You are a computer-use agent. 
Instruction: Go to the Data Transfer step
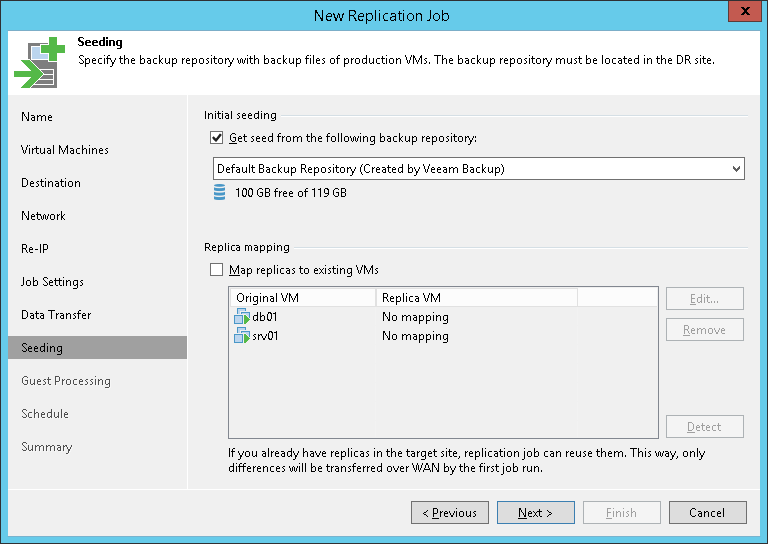(x=56, y=315)
